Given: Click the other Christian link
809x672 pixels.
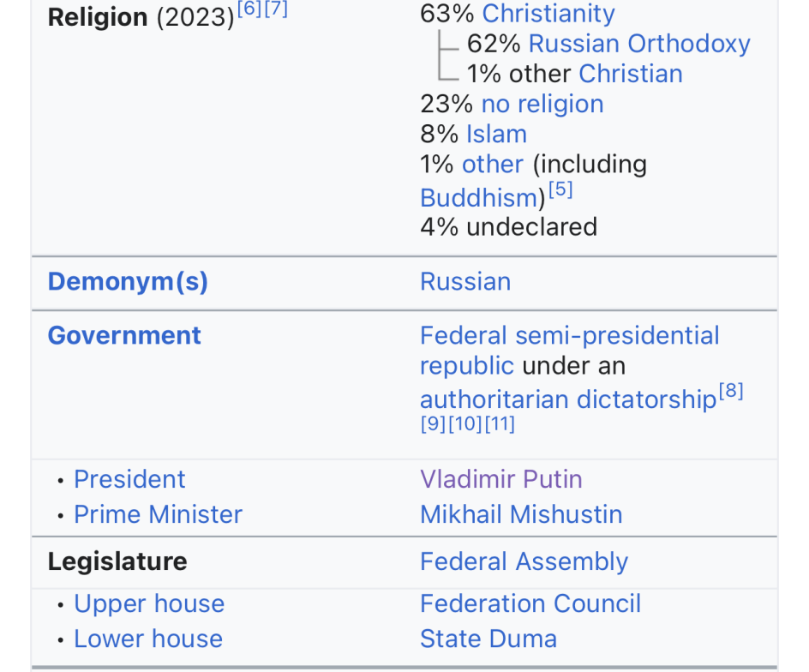Looking at the screenshot, I should click(x=630, y=74).
